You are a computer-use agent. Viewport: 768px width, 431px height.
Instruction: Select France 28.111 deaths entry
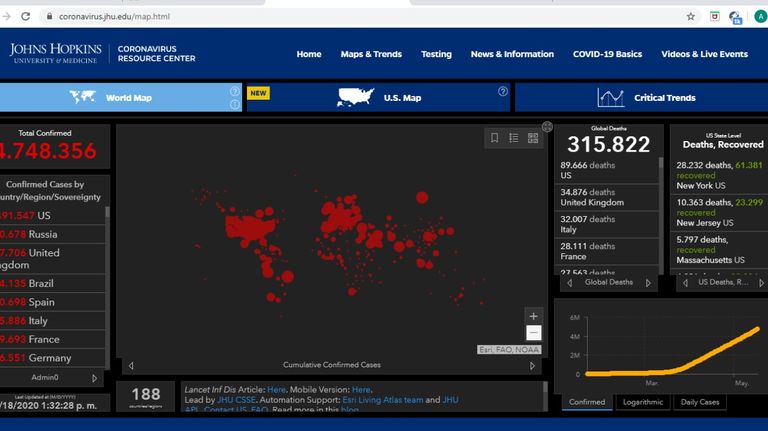pyautogui.click(x=606, y=251)
